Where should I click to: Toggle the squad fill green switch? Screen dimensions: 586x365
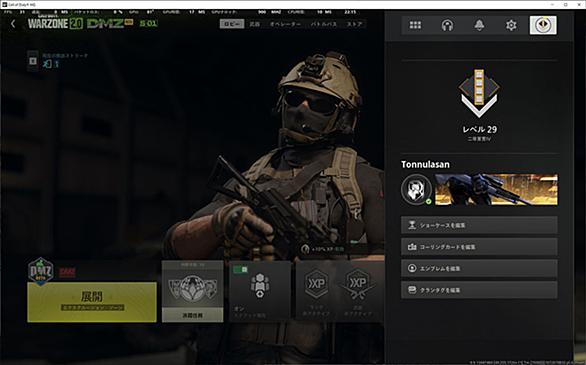[240, 269]
